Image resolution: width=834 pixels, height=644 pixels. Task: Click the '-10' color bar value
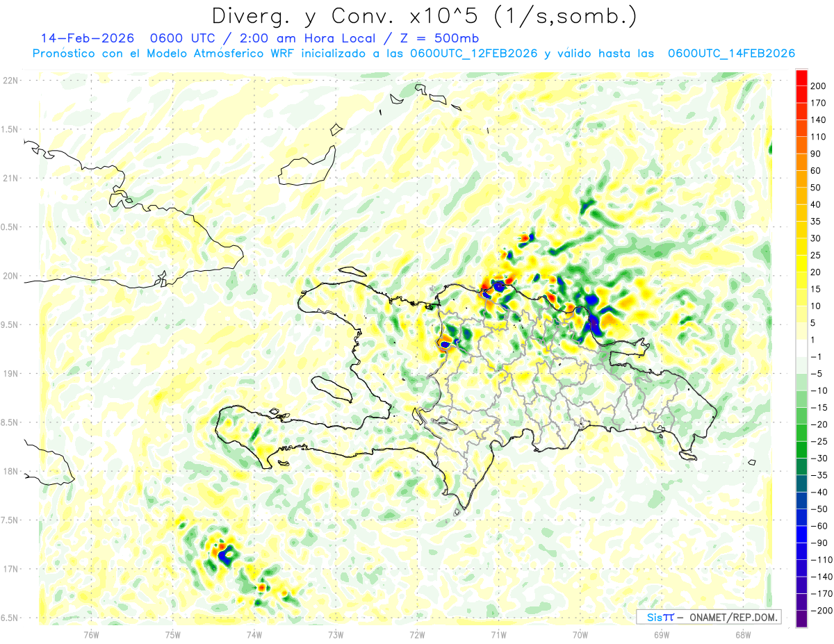pyautogui.click(x=819, y=390)
